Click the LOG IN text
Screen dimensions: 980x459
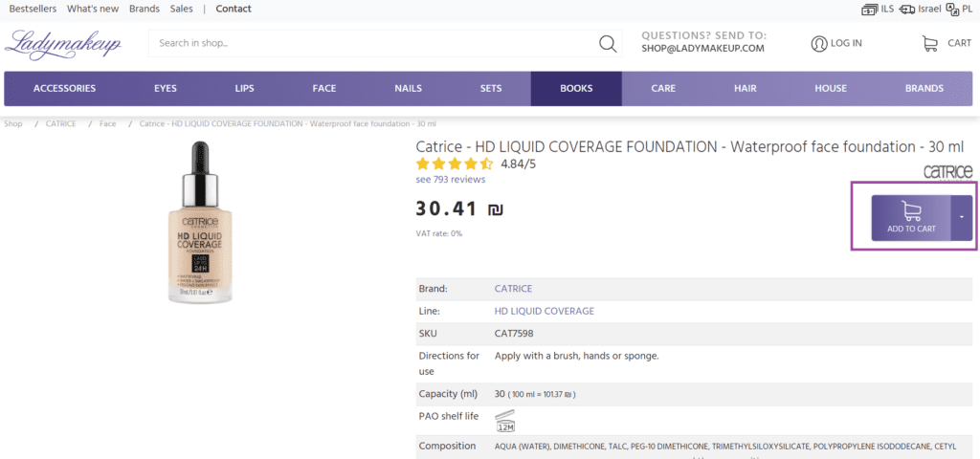846,43
